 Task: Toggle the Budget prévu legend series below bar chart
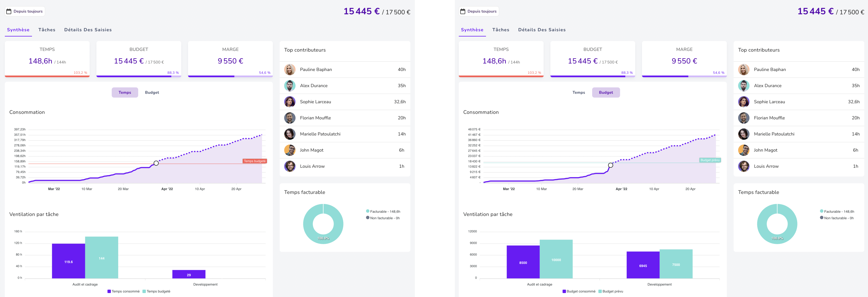click(611, 292)
